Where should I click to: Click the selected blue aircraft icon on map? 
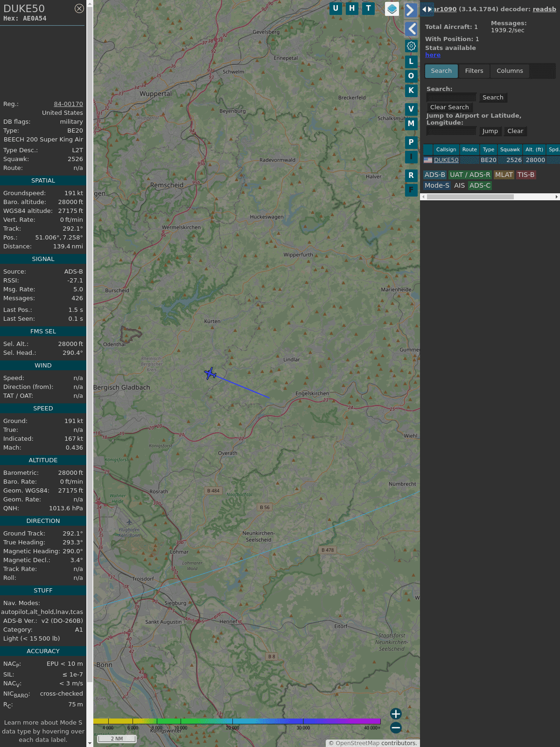tap(210, 373)
